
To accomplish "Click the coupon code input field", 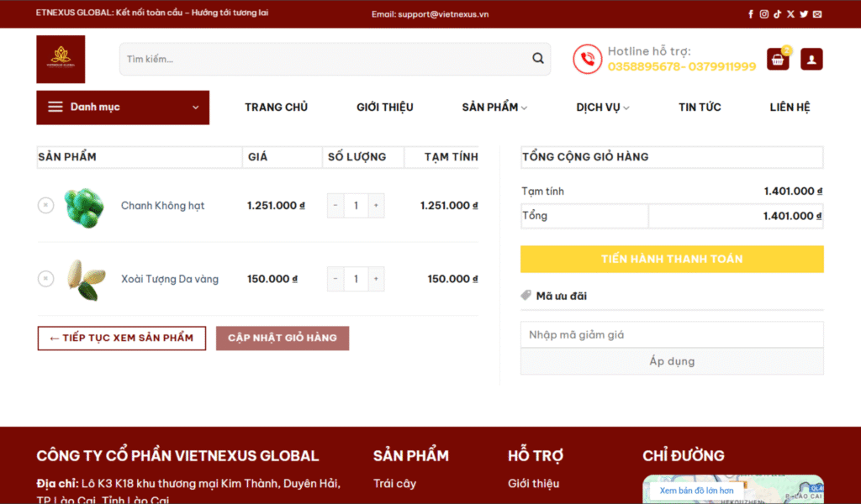I will 672,334.
